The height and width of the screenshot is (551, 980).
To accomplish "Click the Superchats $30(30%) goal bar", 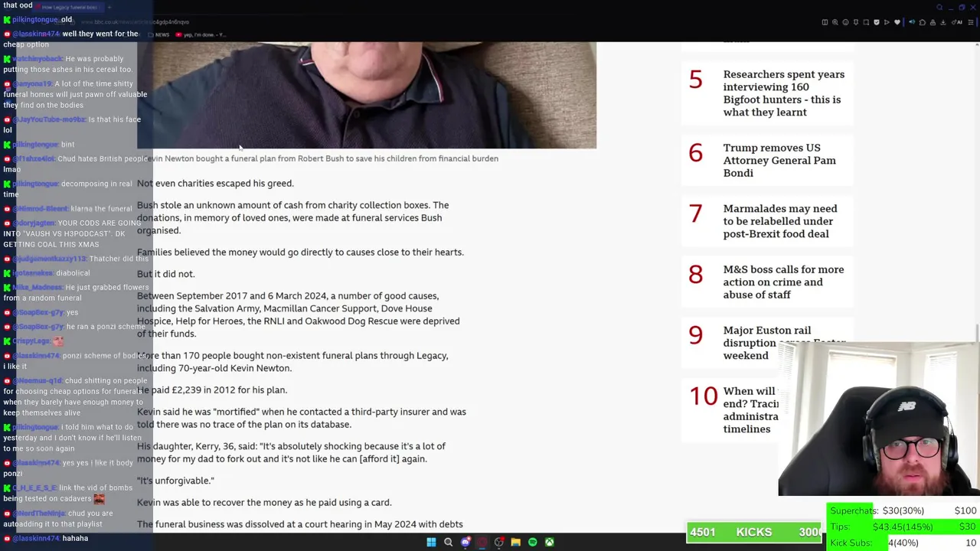I will [903, 510].
